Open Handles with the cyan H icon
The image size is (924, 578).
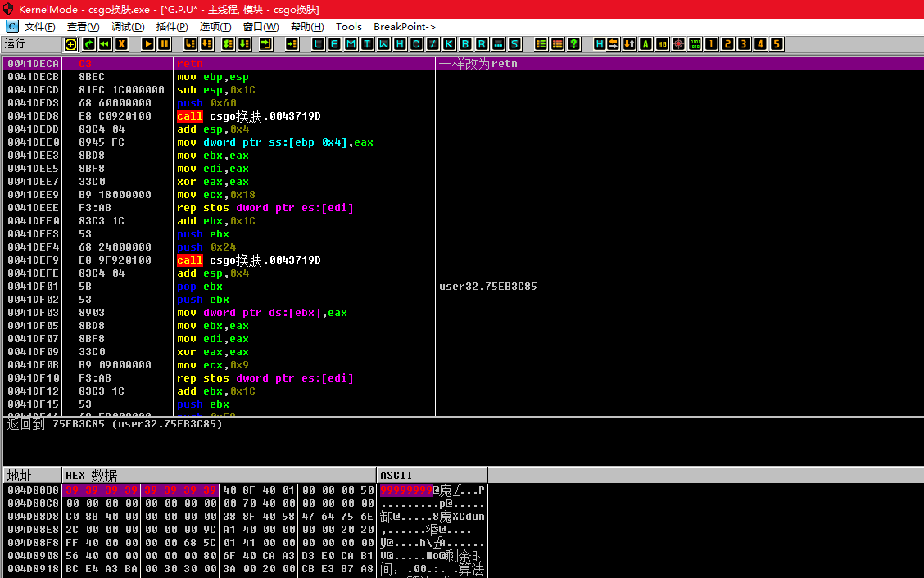point(400,44)
